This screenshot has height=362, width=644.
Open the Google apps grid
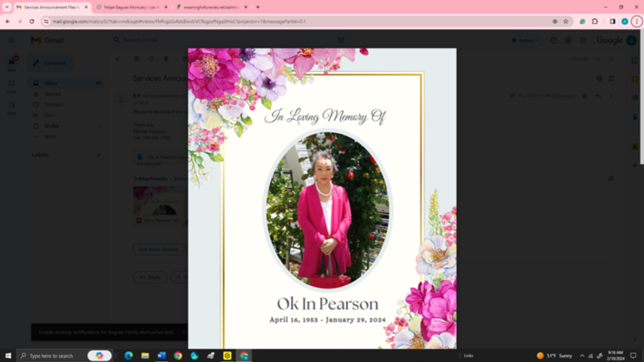tap(583, 40)
